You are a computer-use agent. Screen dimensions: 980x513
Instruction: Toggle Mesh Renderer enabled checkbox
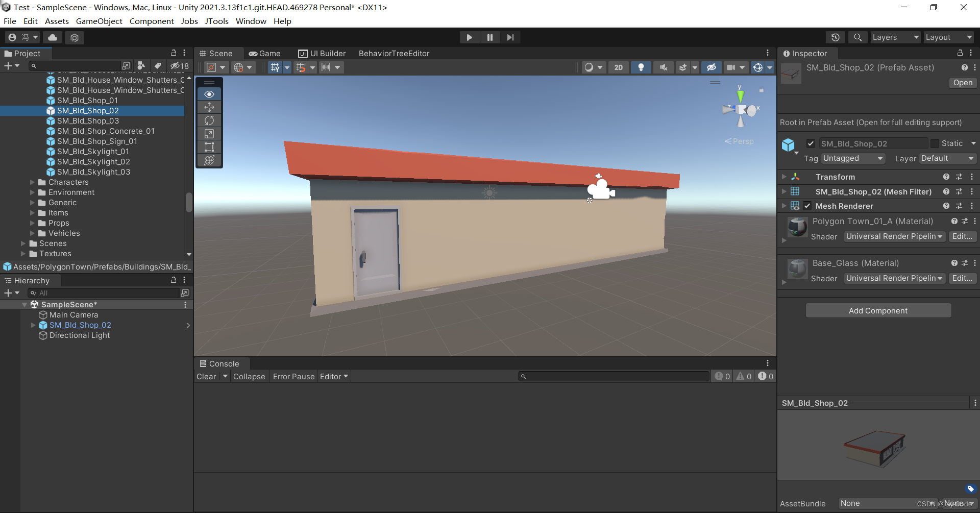coord(807,206)
